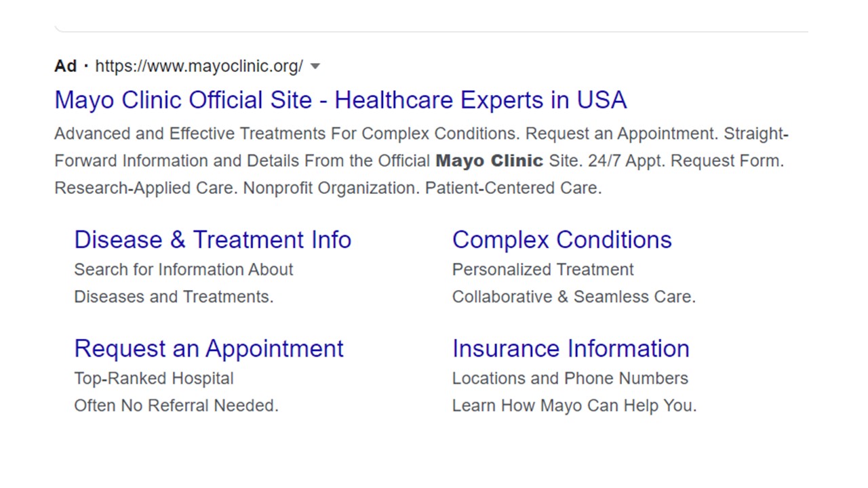The width and height of the screenshot is (868, 488).
Task: Click 'Advanced and Effective Treatments' description text
Action: click(x=191, y=134)
